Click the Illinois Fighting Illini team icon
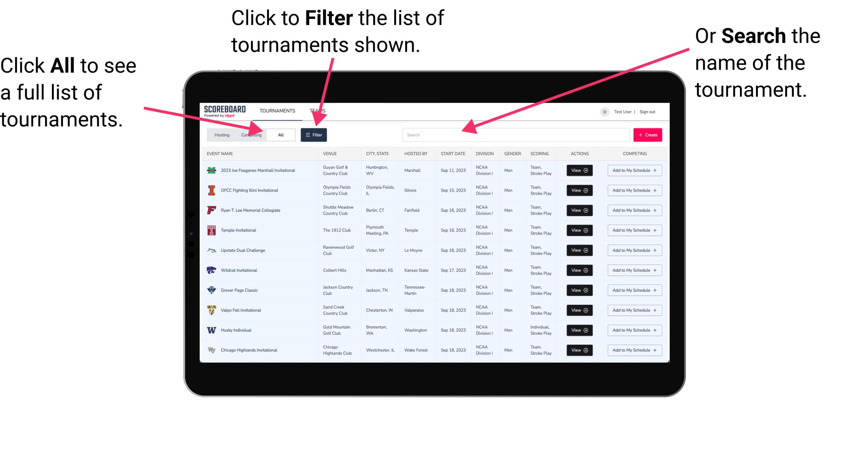The height and width of the screenshot is (467, 868). click(x=211, y=191)
